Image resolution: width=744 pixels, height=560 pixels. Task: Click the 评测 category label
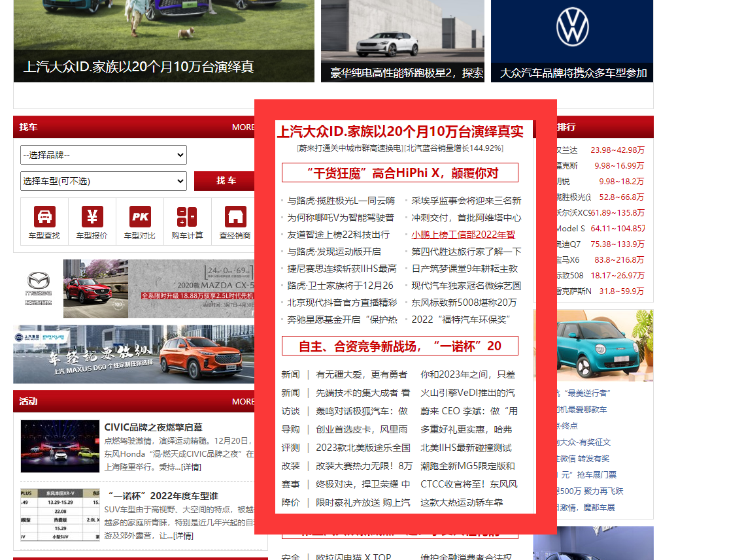pyautogui.click(x=290, y=448)
